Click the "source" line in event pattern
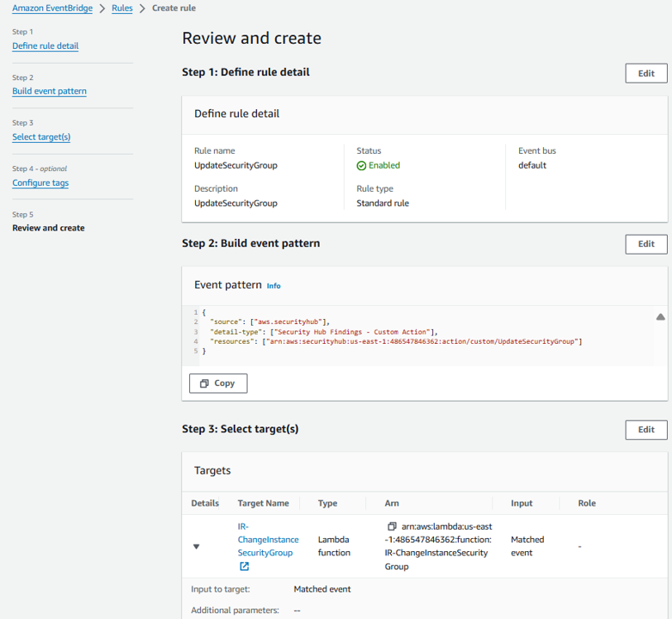The width and height of the screenshot is (672, 619). coord(270,322)
